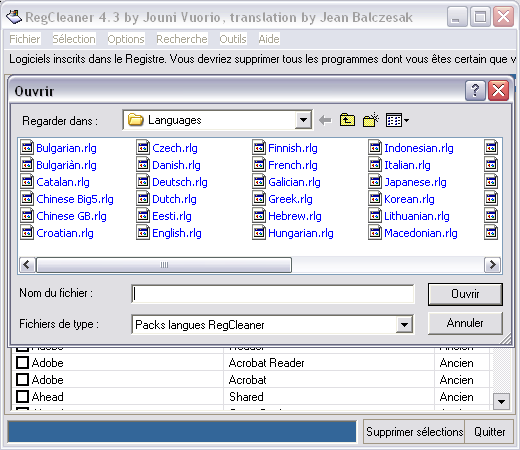520x450 pixels.
Task: Click the help question mark button
Action: (x=475, y=90)
